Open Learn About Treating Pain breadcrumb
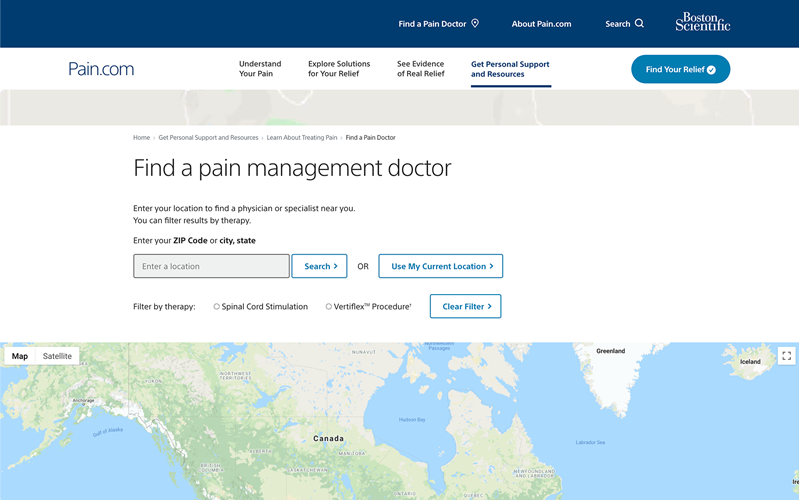 (302, 138)
